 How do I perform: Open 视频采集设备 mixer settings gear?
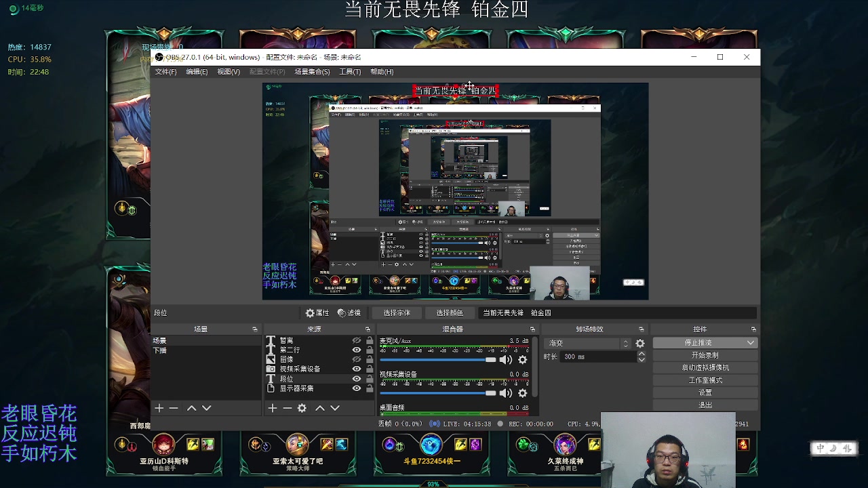[522, 392]
